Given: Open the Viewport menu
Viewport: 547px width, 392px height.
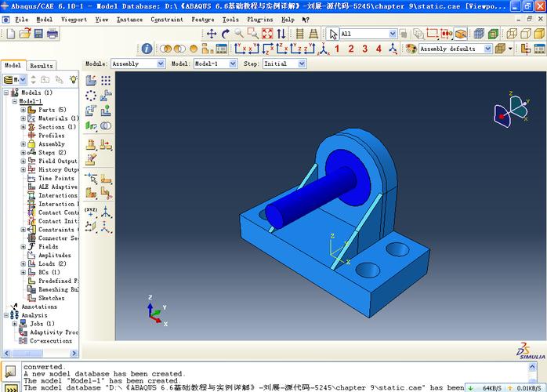Looking at the screenshot, I should (x=74, y=20).
